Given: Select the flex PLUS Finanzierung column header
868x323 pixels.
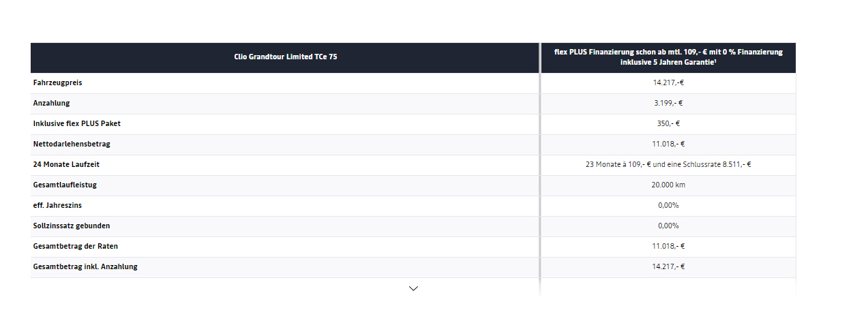Looking at the screenshot, I should (668, 57).
